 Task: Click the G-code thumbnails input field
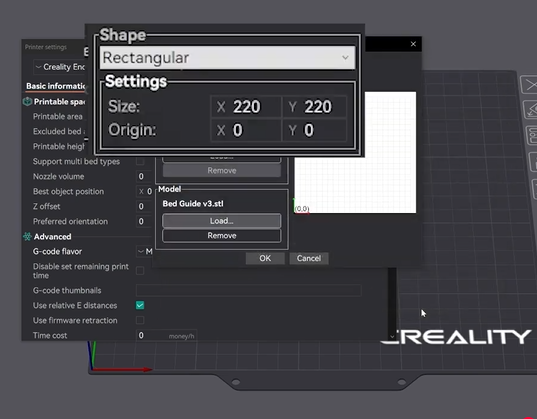tap(249, 290)
